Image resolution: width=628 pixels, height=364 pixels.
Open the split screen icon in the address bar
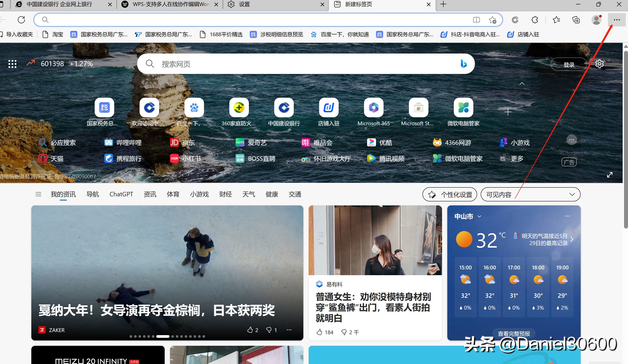476,20
